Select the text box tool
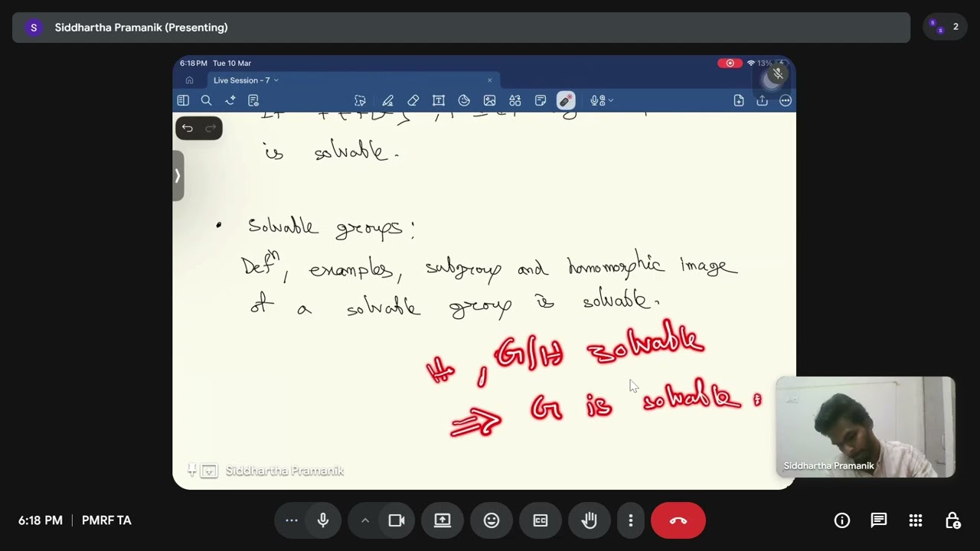980x551 pixels. coord(439,100)
